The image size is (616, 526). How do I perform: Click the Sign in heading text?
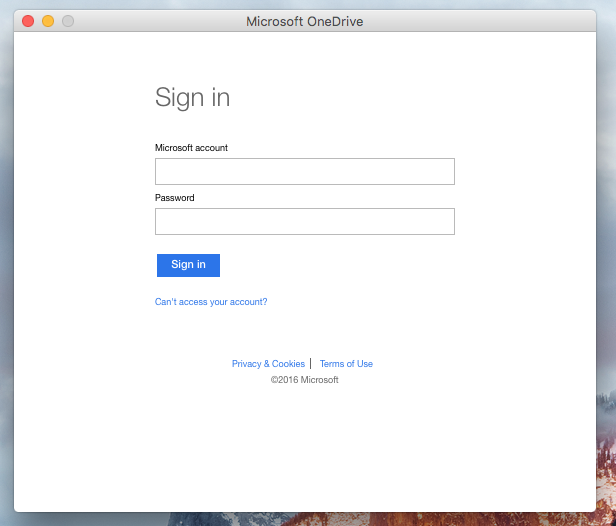192,97
